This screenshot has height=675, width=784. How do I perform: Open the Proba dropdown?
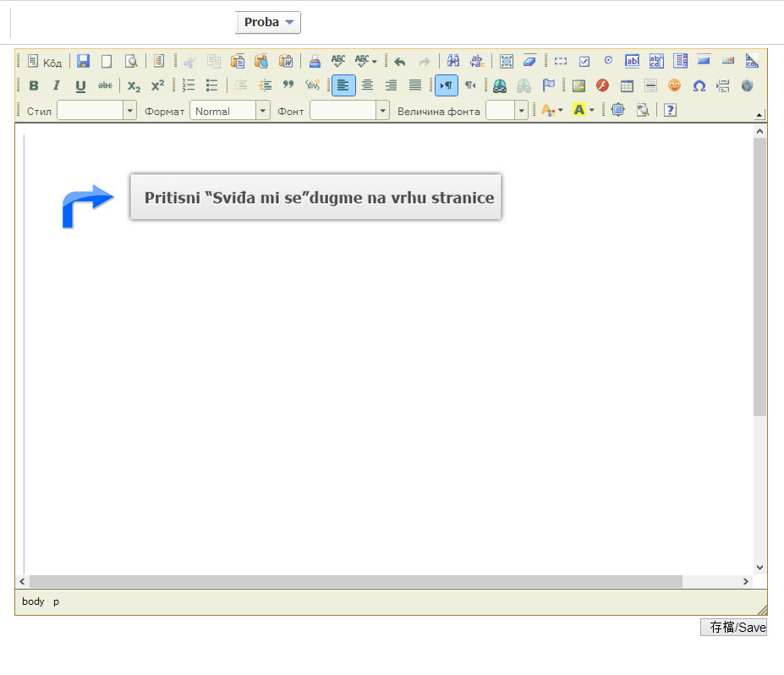tap(268, 23)
